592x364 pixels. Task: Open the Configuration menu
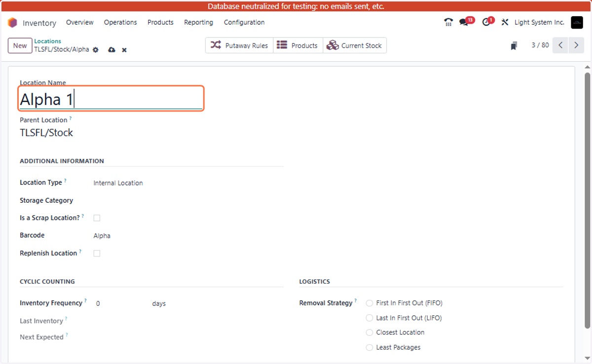[x=244, y=22]
